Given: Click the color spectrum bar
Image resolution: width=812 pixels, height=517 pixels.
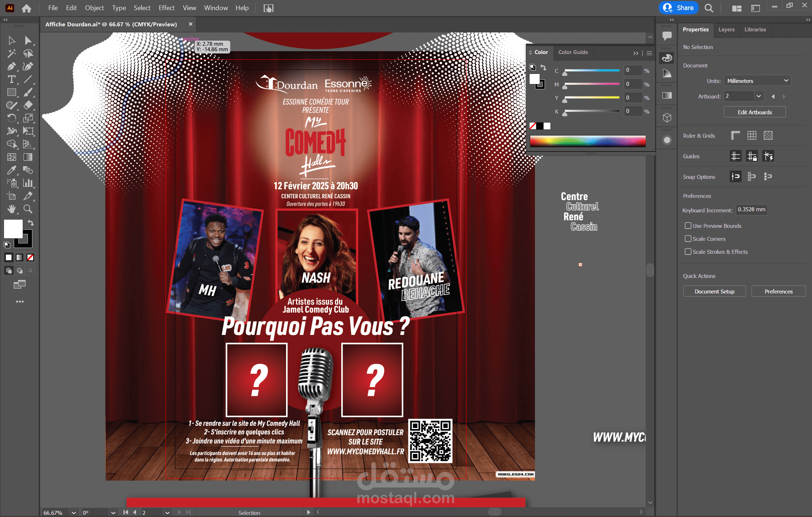Looking at the screenshot, I should 588,141.
